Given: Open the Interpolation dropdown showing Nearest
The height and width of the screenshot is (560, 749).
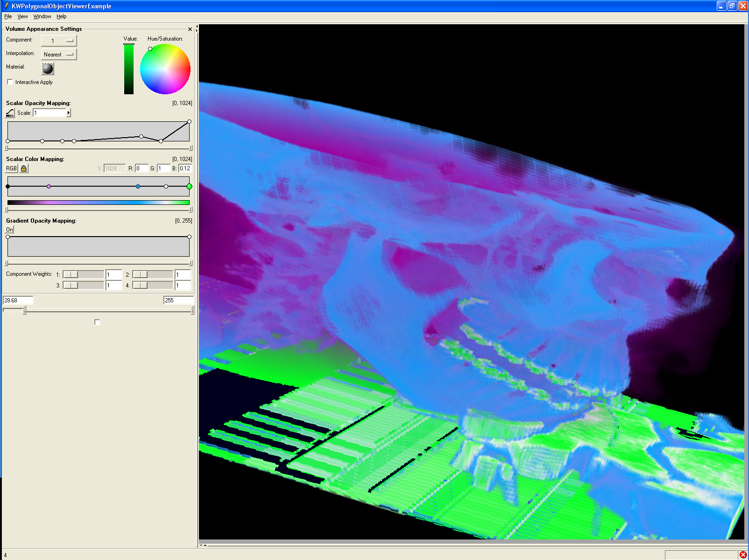Looking at the screenshot, I should coord(59,54).
